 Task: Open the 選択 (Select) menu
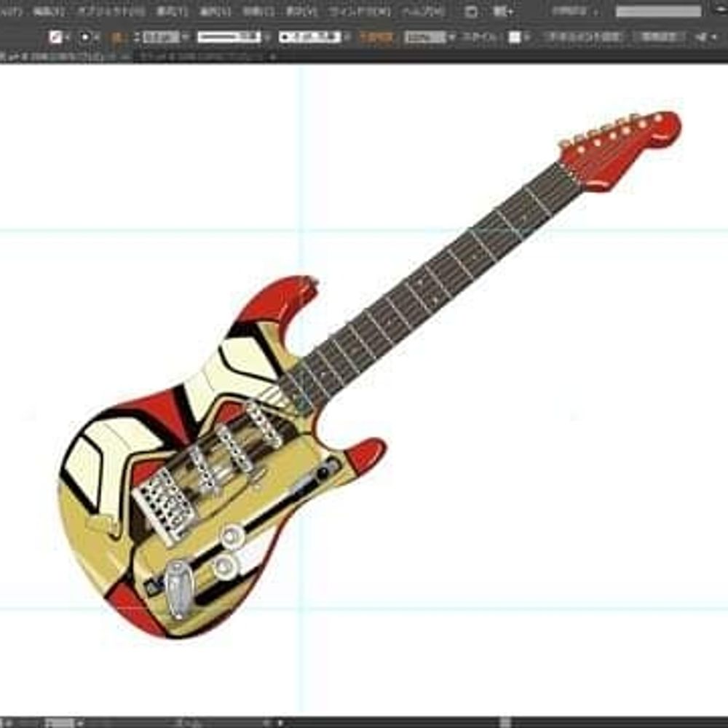[215, 11]
